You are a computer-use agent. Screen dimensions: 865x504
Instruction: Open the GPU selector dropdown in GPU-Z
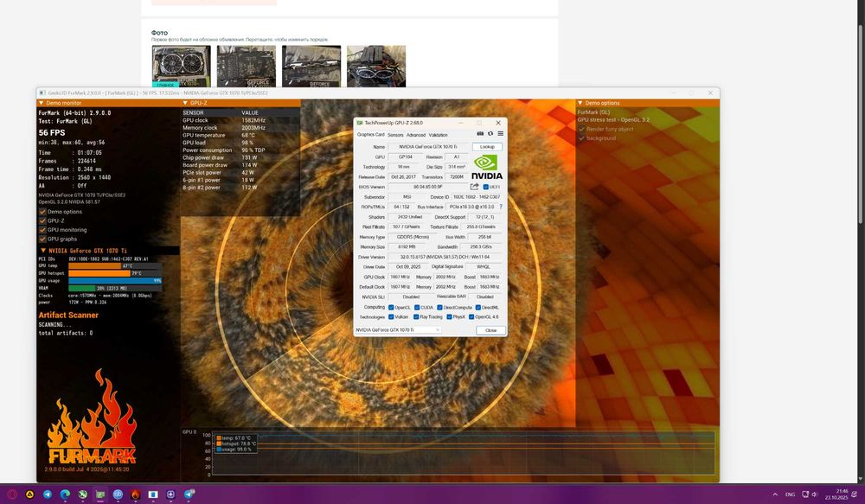(x=398, y=329)
